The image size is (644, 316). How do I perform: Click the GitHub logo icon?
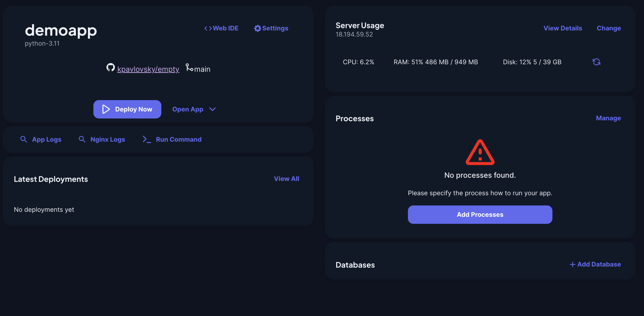tap(110, 67)
